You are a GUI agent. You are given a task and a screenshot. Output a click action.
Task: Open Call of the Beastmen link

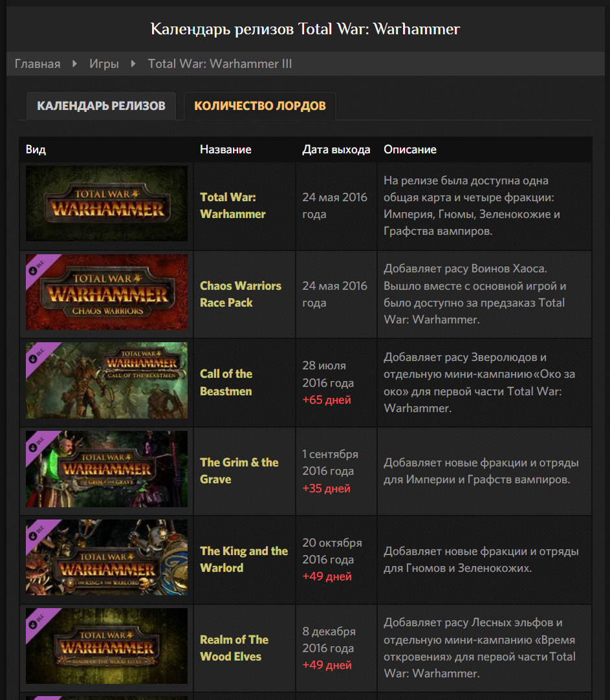click(x=226, y=382)
